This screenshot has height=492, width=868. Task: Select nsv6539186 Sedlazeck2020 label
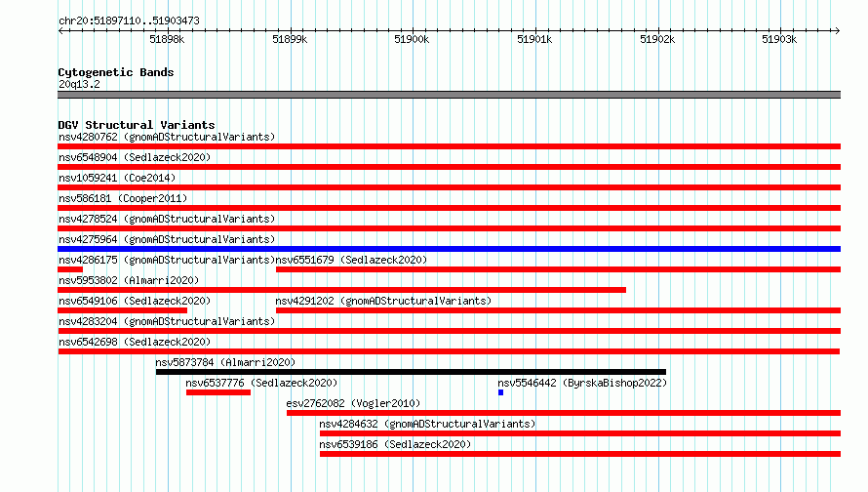coord(395,444)
